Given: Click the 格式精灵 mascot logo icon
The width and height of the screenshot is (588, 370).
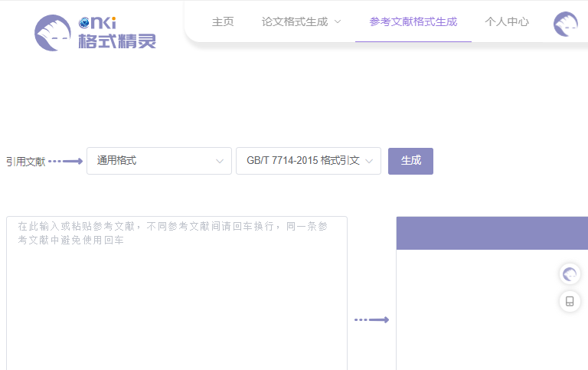Looking at the screenshot, I should (53, 33).
